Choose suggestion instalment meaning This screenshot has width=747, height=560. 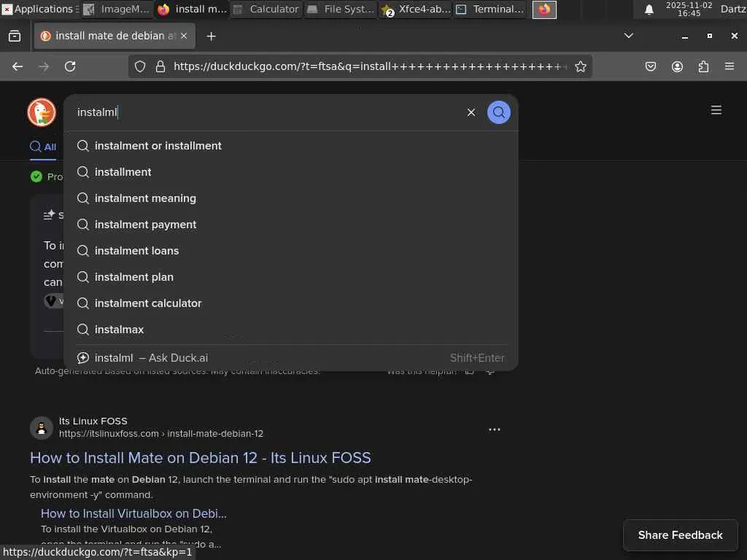coord(290,198)
